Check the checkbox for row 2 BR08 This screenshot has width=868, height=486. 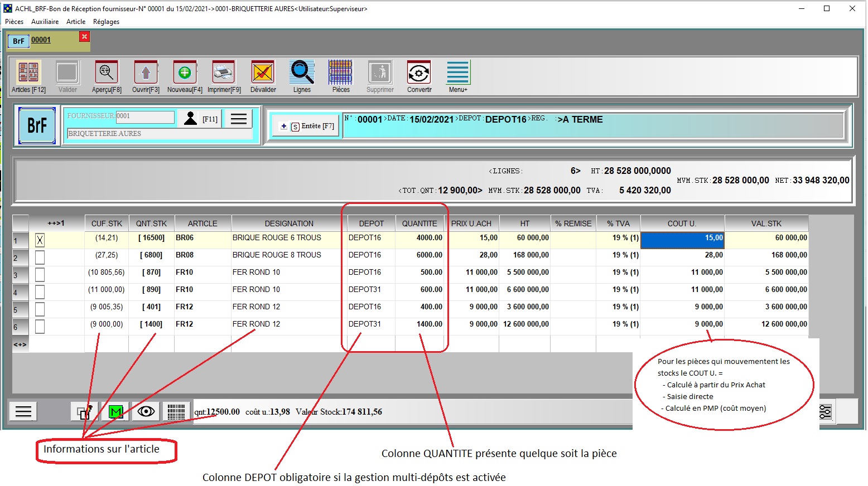pos(40,257)
